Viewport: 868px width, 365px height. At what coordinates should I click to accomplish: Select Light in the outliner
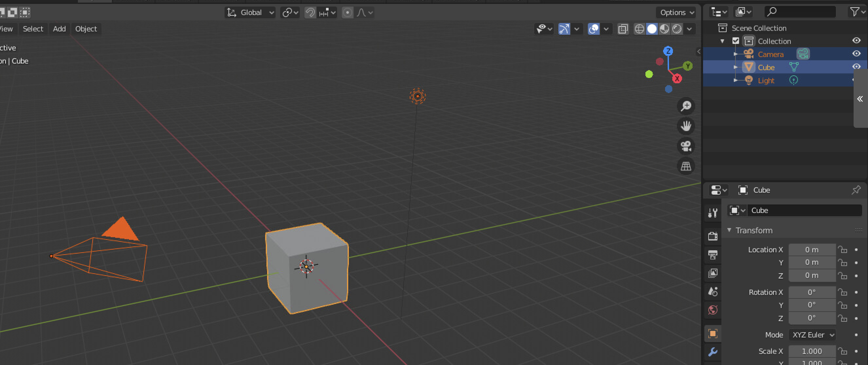(766, 81)
